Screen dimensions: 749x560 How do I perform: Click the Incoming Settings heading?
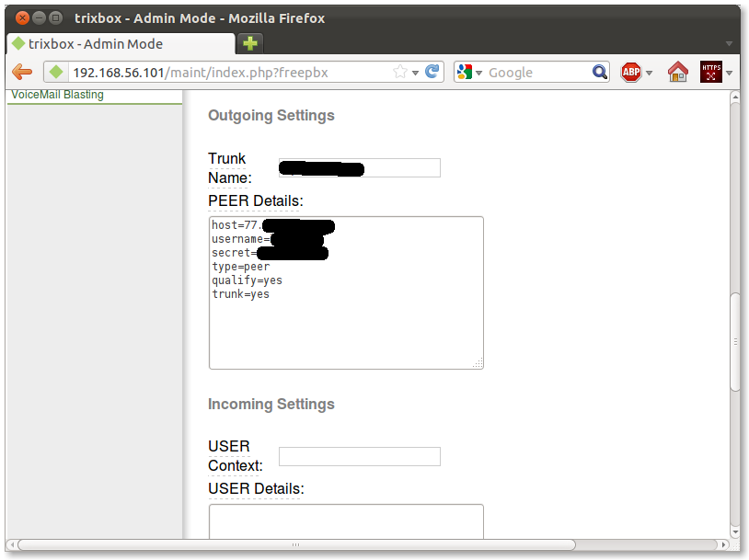pos(271,405)
